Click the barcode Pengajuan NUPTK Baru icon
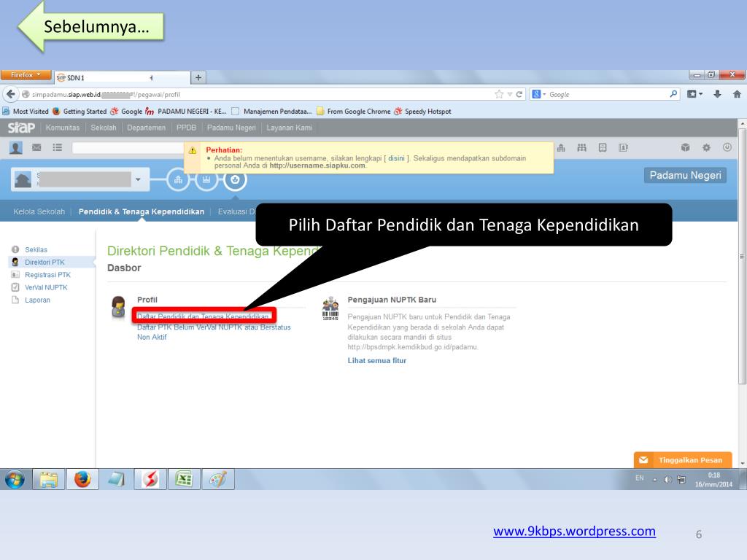The width and height of the screenshot is (747, 560). pos(330,308)
